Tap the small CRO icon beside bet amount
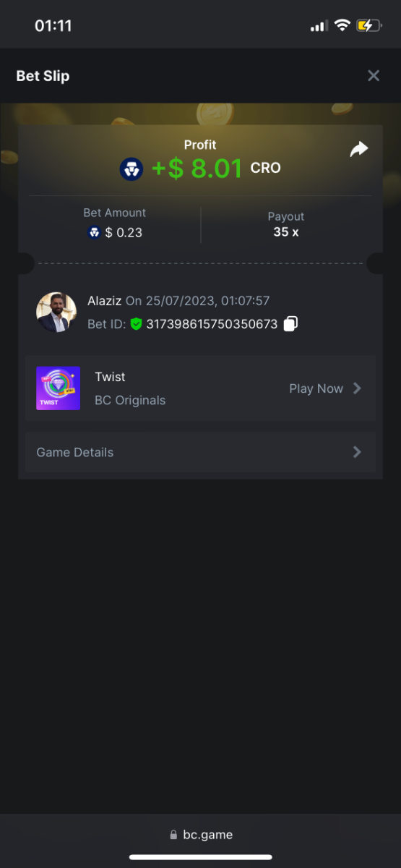Screen dimensions: 401x868 point(94,232)
